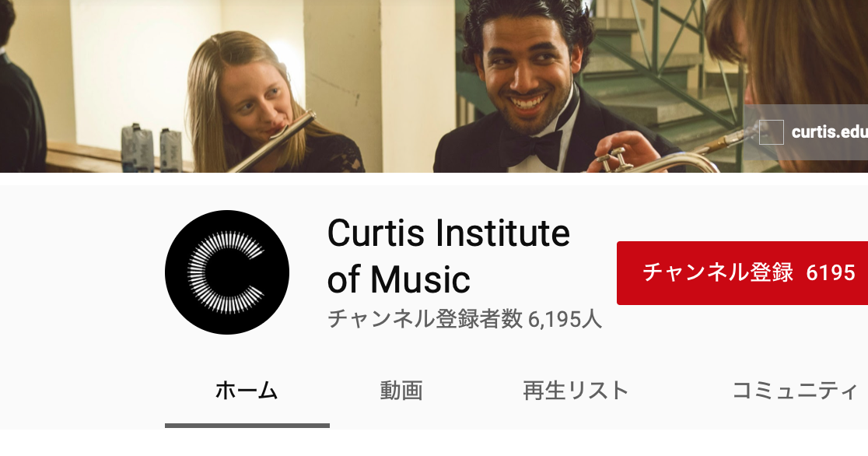Click the small square icon beside curtis.edu
Screen dimensions: 868x456
coord(771,132)
